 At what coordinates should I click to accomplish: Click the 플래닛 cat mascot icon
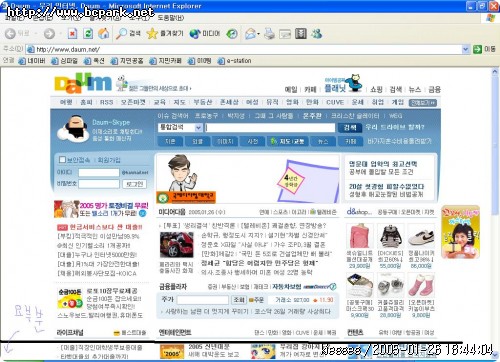(x=353, y=82)
